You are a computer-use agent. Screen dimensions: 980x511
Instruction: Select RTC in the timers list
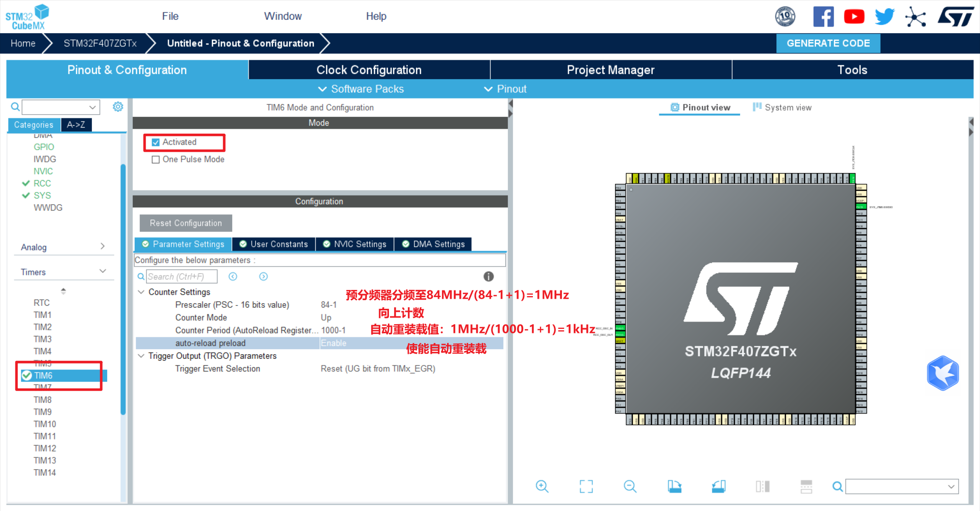[x=41, y=303]
